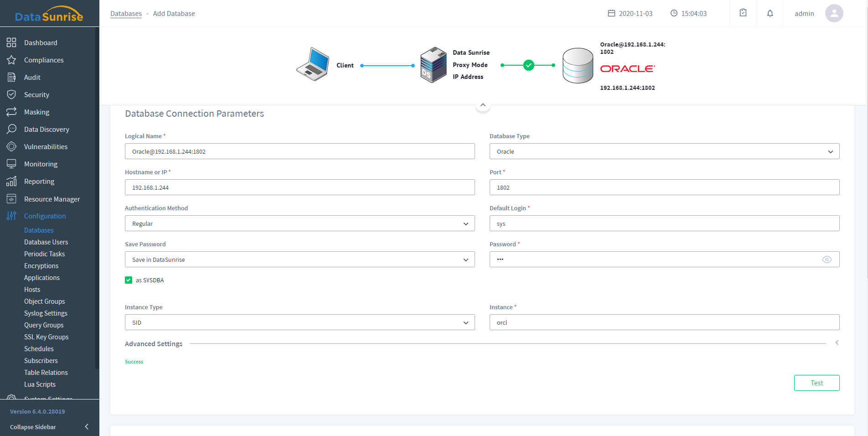This screenshot has height=436, width=868.
Task: Open the Security menu item
Action: [x=36, y=94]
